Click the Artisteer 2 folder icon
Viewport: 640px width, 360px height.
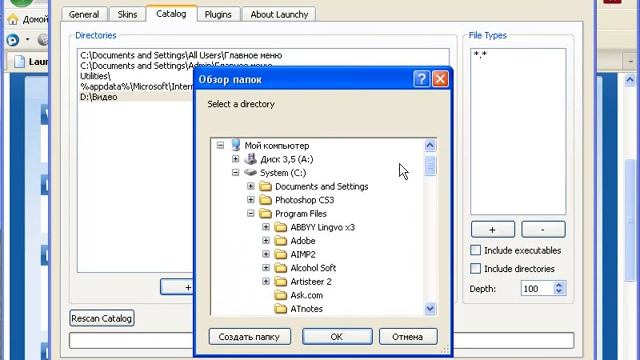pos(281,282)
